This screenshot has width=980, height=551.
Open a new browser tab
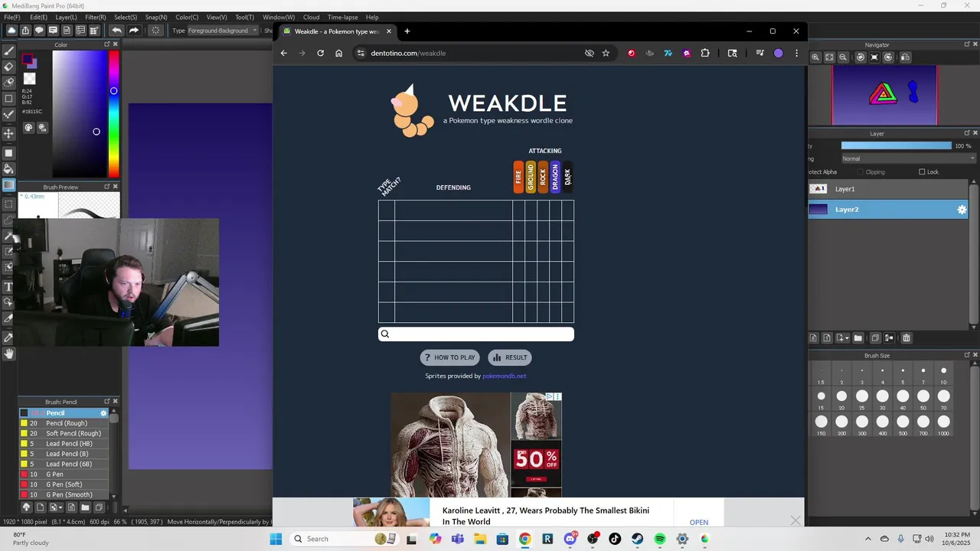407,31
